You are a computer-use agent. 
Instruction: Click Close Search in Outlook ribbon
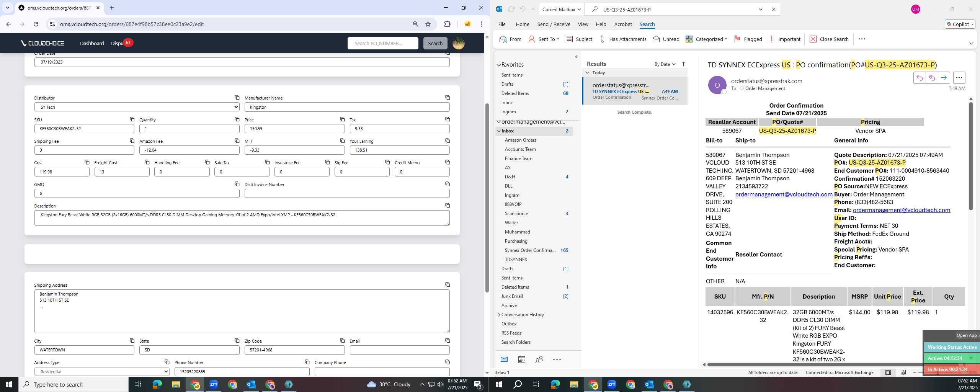click(x=829, y=39)
